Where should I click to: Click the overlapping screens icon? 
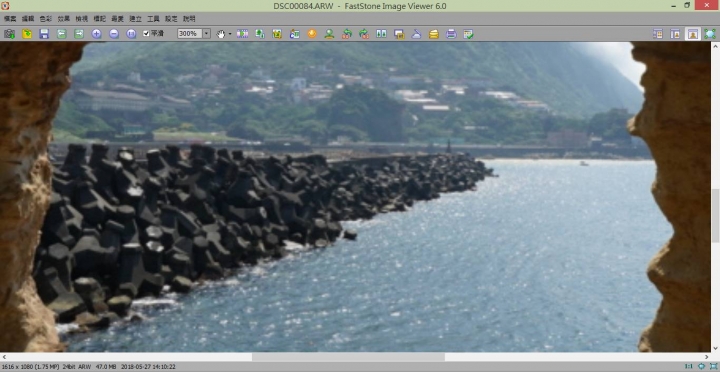tap(399, 34)
